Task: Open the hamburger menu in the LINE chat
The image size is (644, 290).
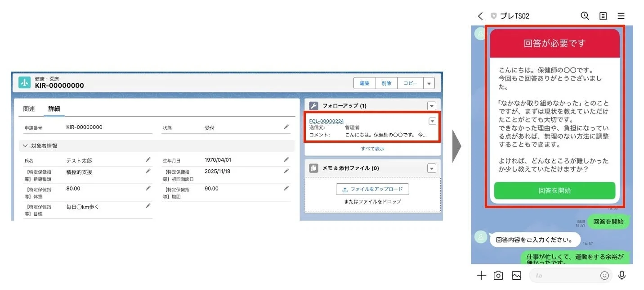Action: tap(621, 16)
